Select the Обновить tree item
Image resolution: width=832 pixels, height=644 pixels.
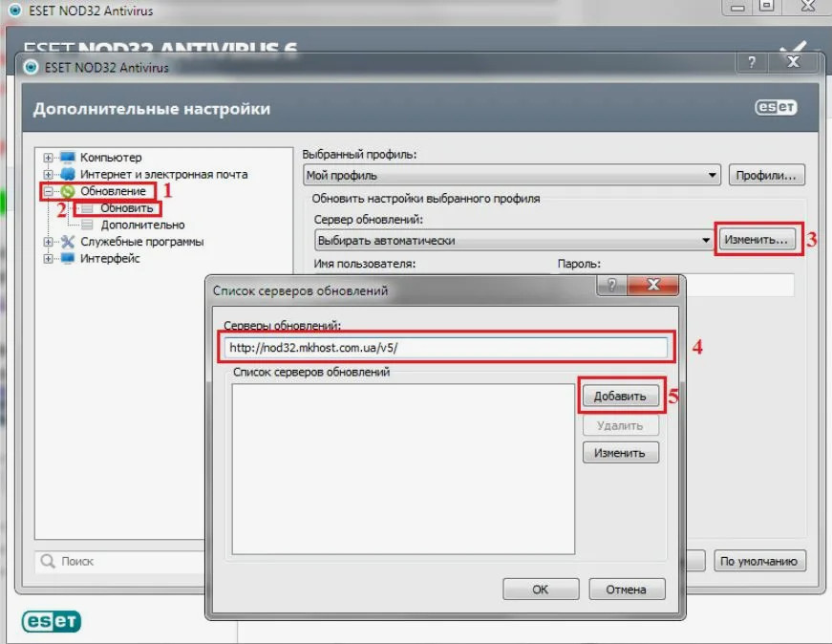tap(126, 208)
